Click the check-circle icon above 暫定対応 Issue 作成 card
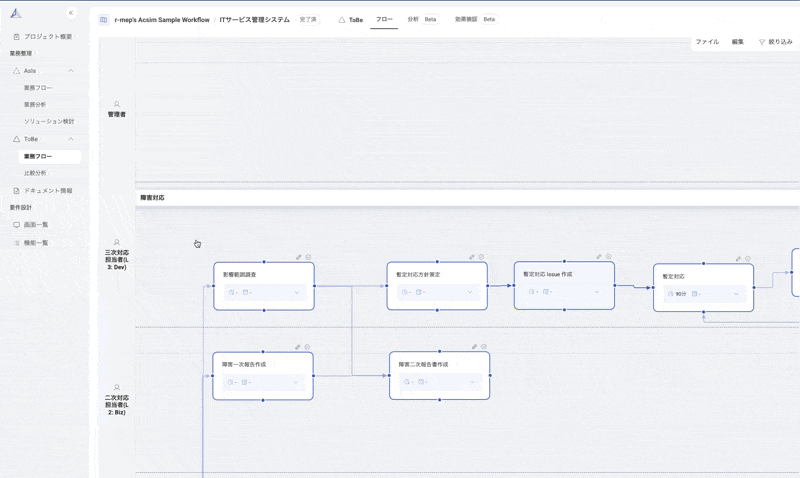 (x=609, y=257)
